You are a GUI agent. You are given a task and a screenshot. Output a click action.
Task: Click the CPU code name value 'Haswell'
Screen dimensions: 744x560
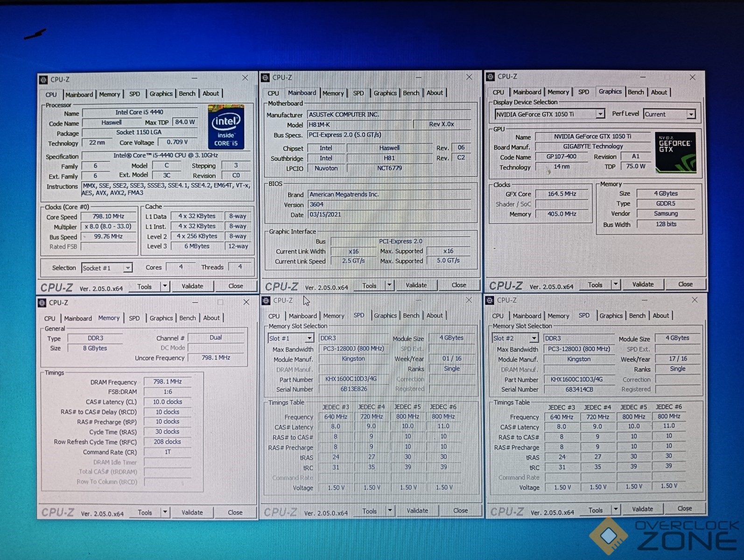[x=112, y=123]
